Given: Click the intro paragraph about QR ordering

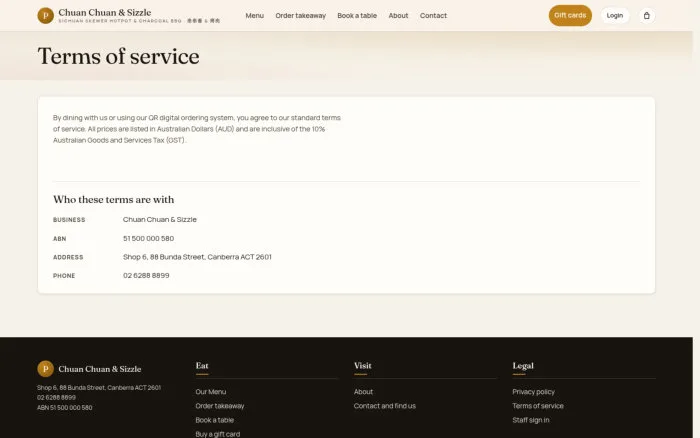Looking at the screenshot, I should 196,129.
